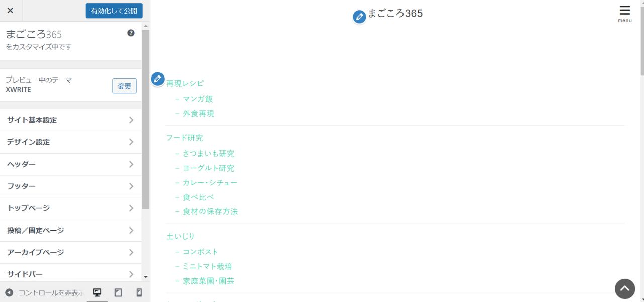Switch to desktop preview device icon

tap(97, 292)
